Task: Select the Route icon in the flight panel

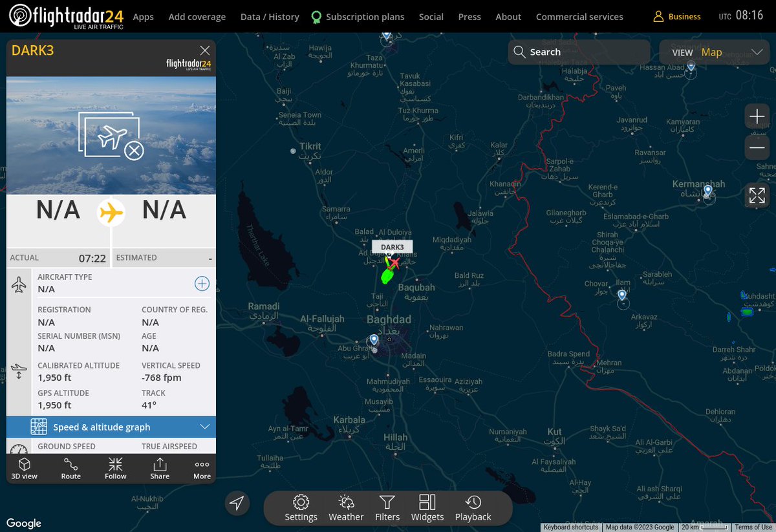Action: click(70, 467)
